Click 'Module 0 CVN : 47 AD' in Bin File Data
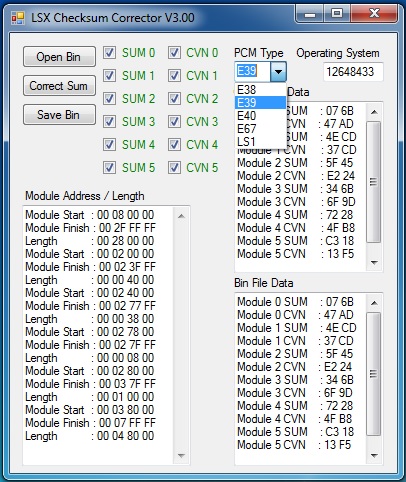Viewport: 406px width, 482px height. [x=295, y=315]
